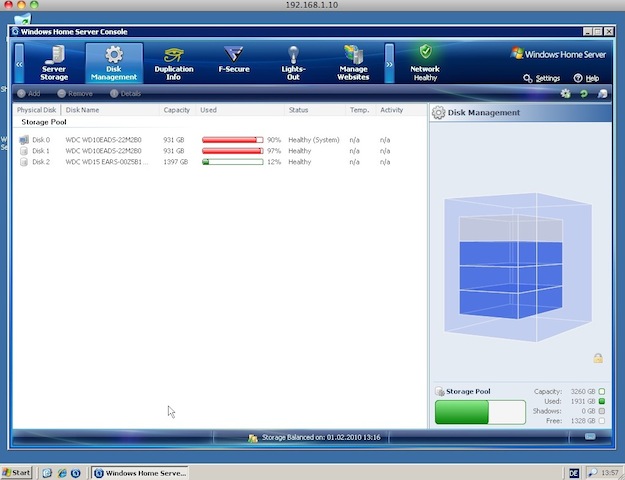Click the Network Healthy shield icon
This screenshot has width=625, height=480.
[x=425, y=52]
